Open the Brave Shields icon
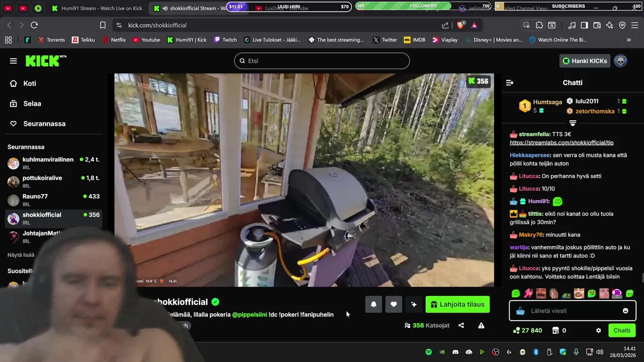The height and width of the screenshot is (362, 644). [x=460, y=25]
